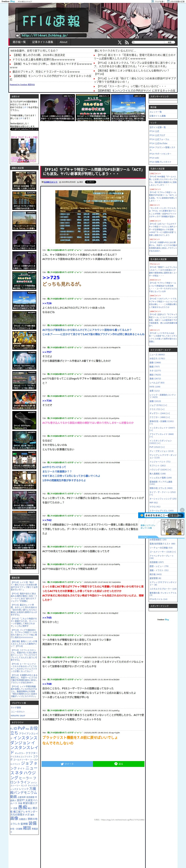This screenshot has height=868, width=186.
Task: Click the 検索 search button
Action: click(x=169, y=42)
